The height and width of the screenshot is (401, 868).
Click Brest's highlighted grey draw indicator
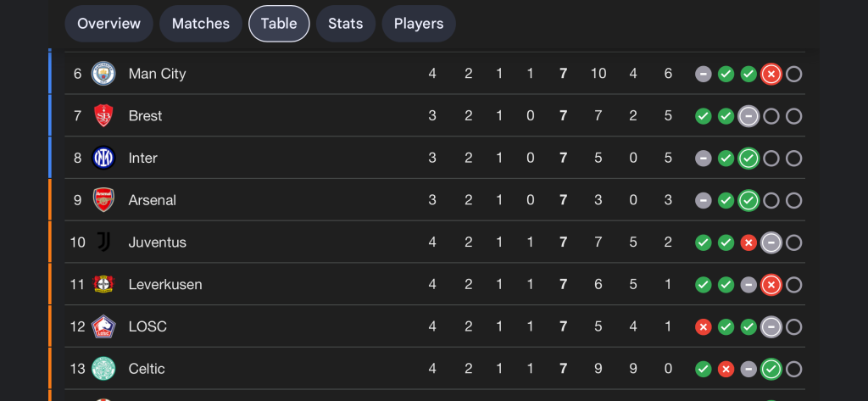(x=748, y=116)
